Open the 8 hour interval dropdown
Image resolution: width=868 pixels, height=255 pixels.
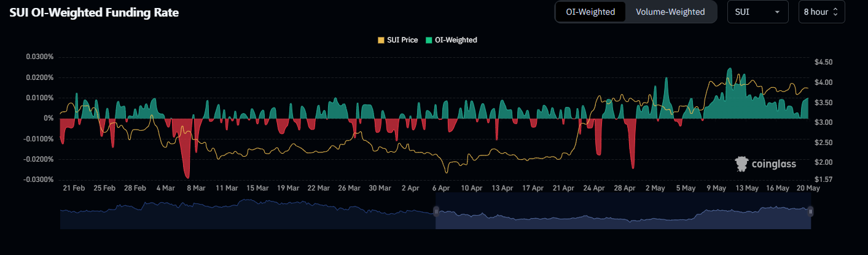pyautogui.click(x=821, y=12)
